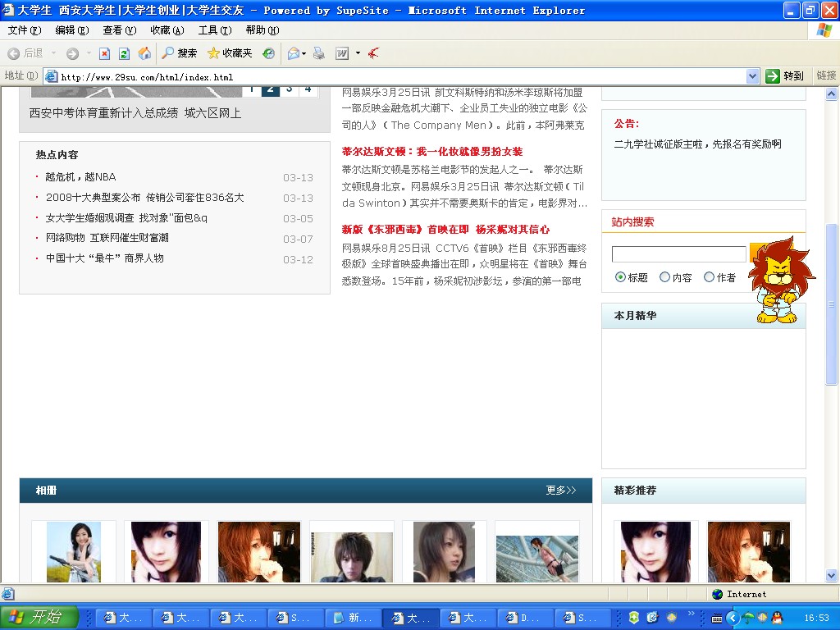Click the IE icon in status bar
Screen dimensions: 840x630
tap(7, 594)
